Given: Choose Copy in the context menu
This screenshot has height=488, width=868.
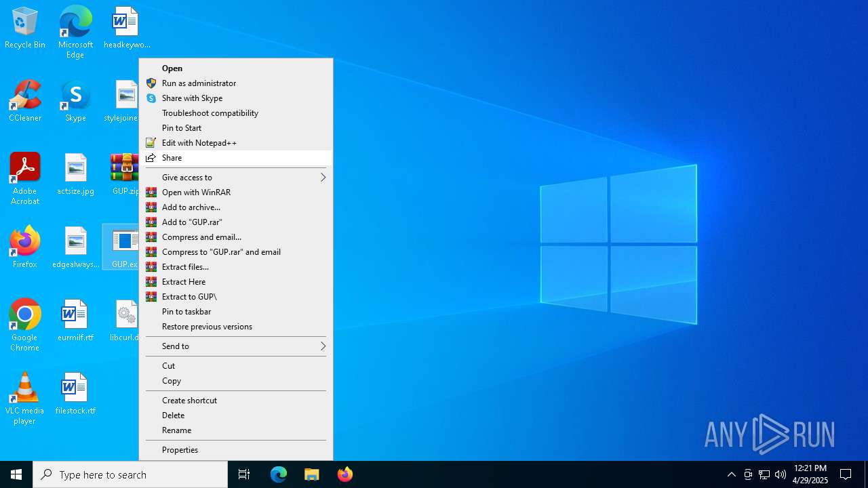Looking at the screenshot, I should [x=235, y=381].
